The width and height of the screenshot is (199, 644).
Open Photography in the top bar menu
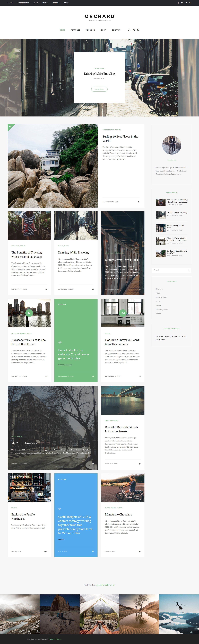click(23, 3)
